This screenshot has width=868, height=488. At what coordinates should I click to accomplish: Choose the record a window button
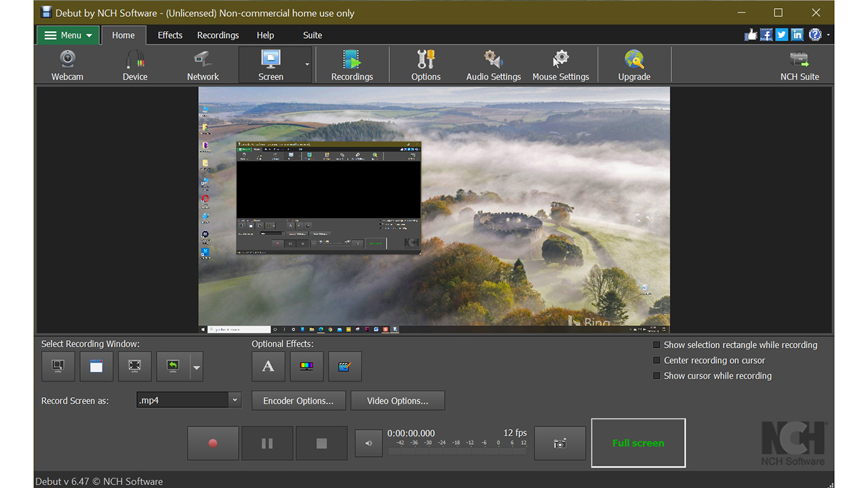point(96,367)
